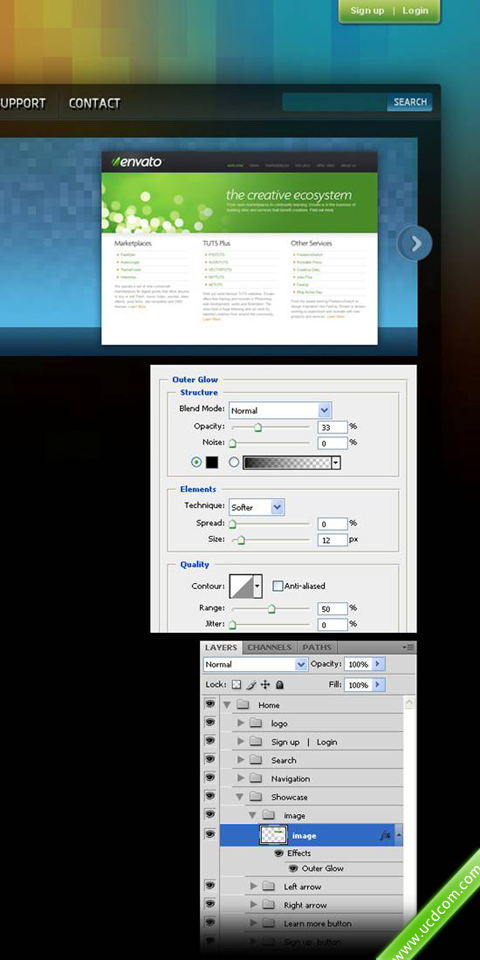Click the website search input field
The height and width of the screenshot is (960, 480).
point(334,102)
